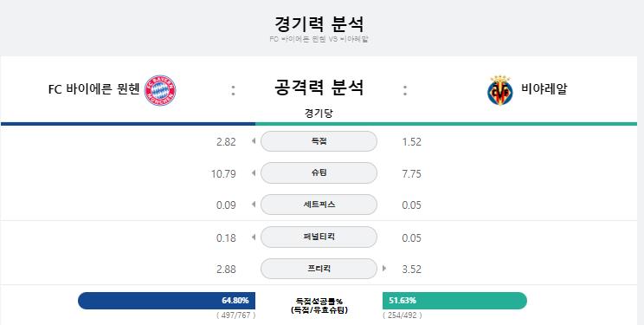Click right arrow beside 프리킥 pill

(x=384, y=269)
